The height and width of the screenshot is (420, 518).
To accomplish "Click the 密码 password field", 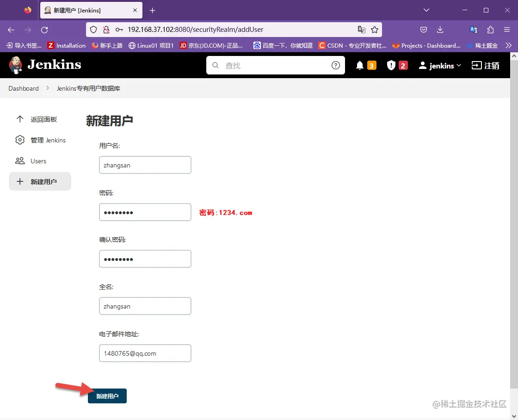I will point(145,212).
